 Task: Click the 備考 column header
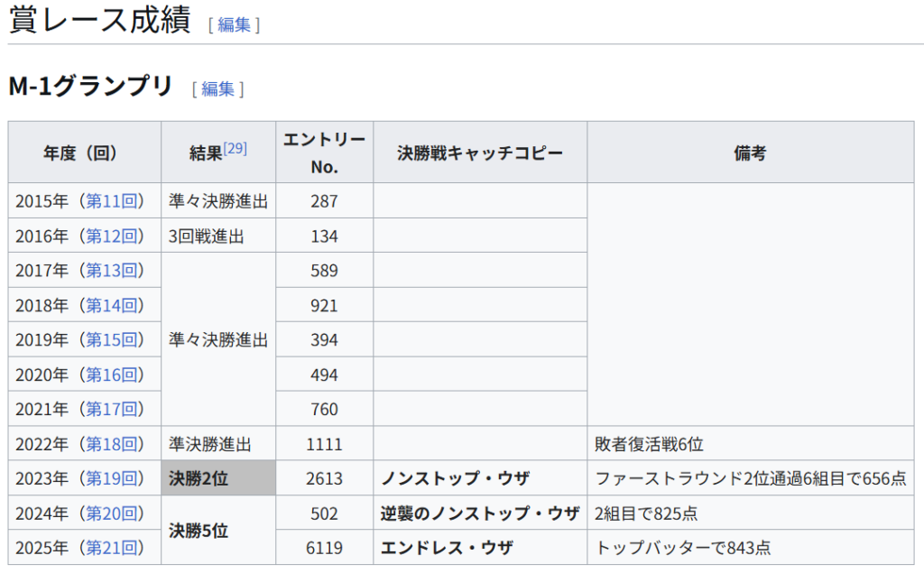[750, 153]
